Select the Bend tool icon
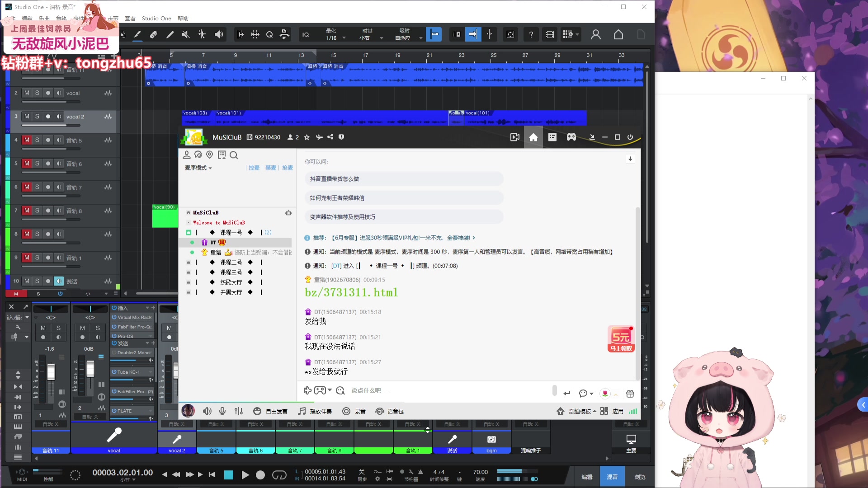The image size is (868, 488). tap(202, 34)
